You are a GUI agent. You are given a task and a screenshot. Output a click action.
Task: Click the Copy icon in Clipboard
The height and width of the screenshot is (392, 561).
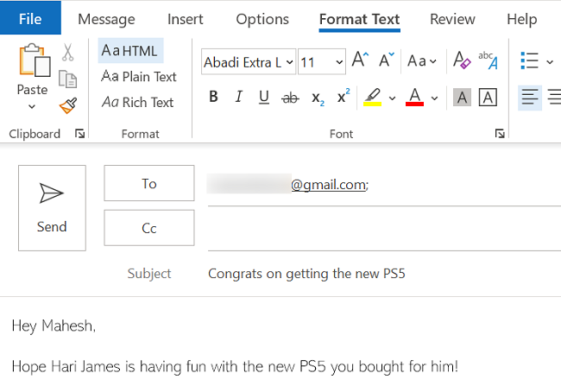68,79
